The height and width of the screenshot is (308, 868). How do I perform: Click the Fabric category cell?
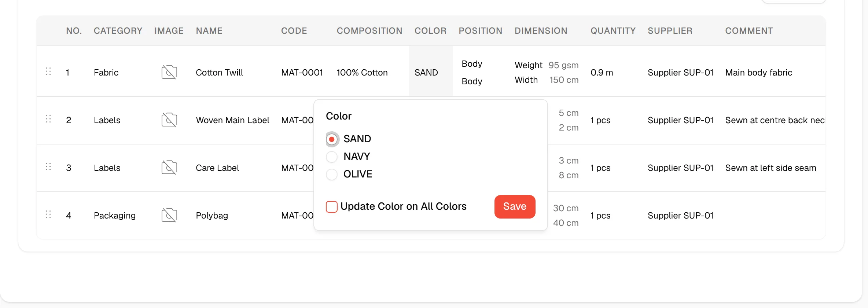(106, 73)
